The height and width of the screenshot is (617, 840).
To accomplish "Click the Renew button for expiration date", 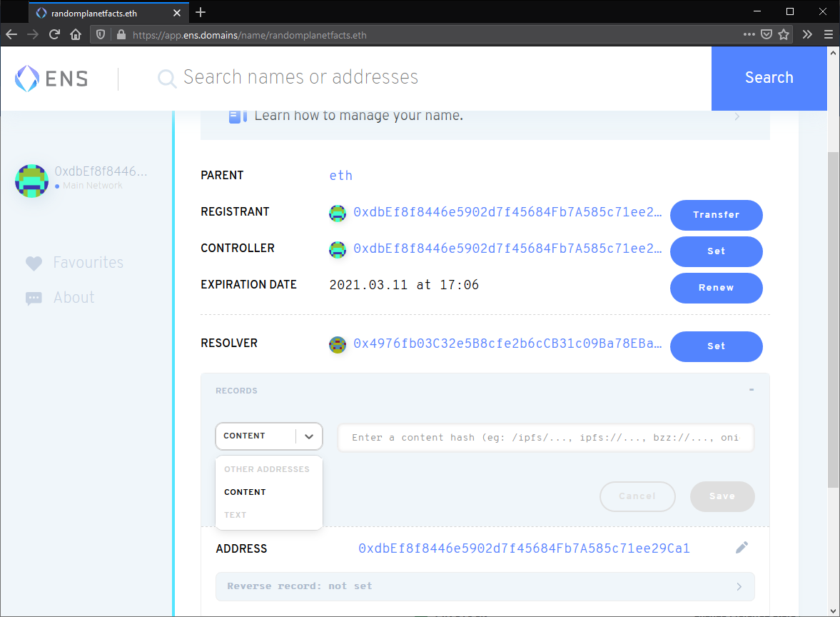I will coord(716,288).
